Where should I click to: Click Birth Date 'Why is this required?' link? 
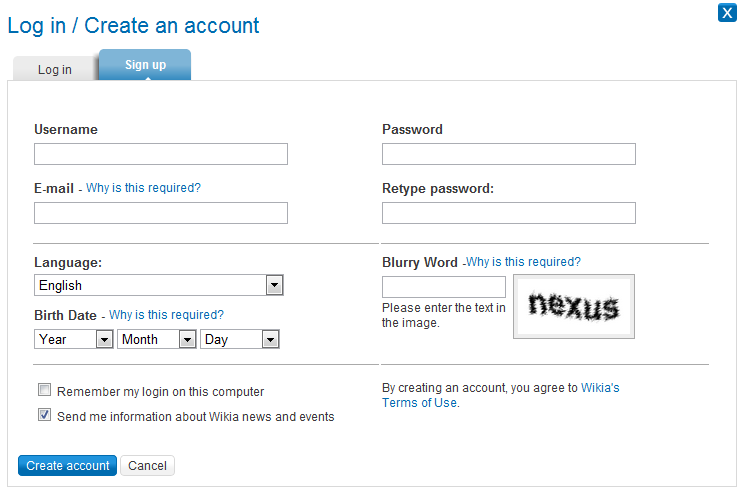[x=166, y=316]
